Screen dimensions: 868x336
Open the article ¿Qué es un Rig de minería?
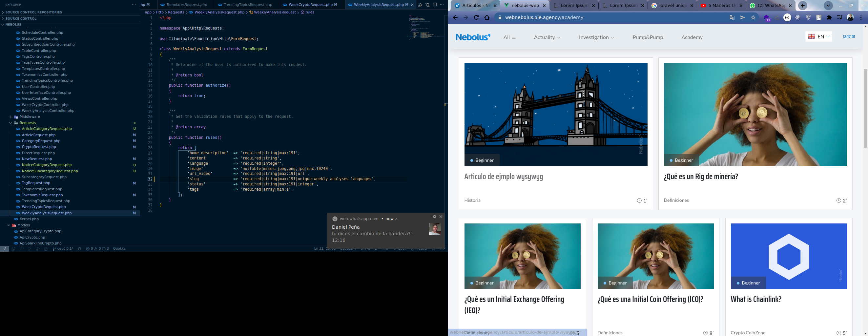pos(700,177)
